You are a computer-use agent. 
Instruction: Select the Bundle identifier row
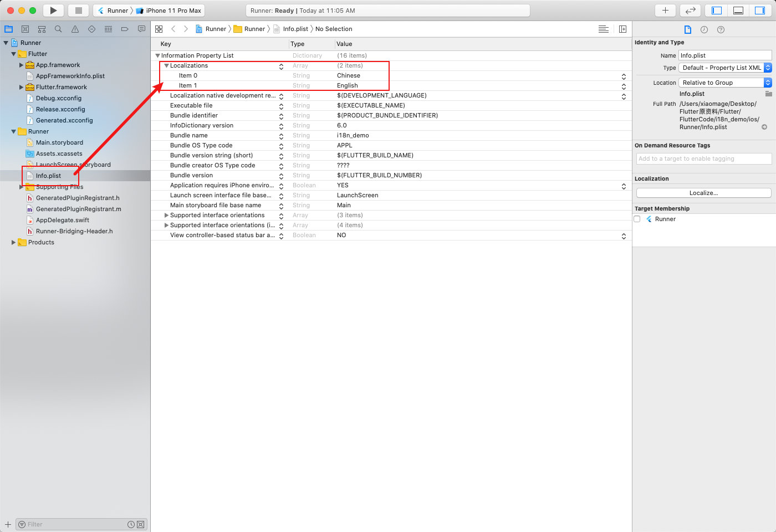tap(391, 115)
